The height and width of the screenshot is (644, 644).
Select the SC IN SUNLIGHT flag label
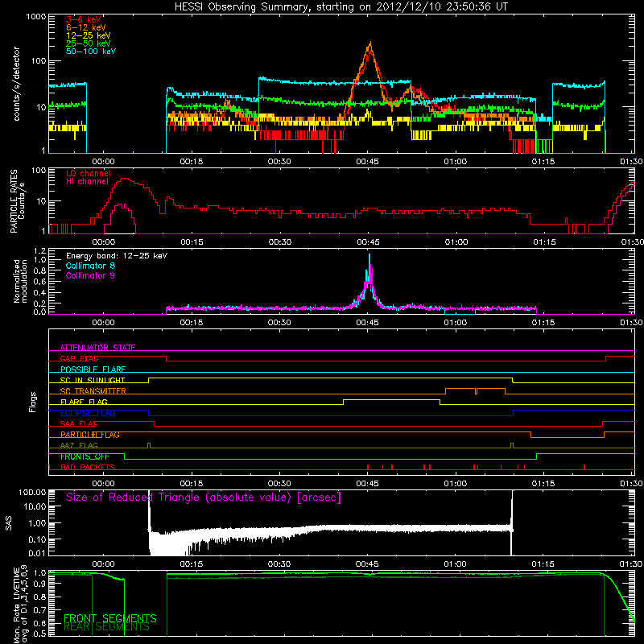93,380
